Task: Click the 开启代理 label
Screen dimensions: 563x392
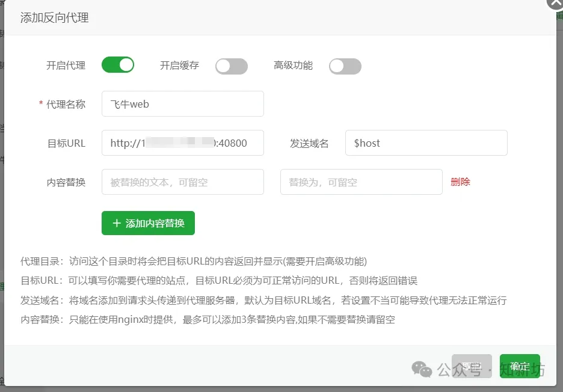Action: [66, 66]
